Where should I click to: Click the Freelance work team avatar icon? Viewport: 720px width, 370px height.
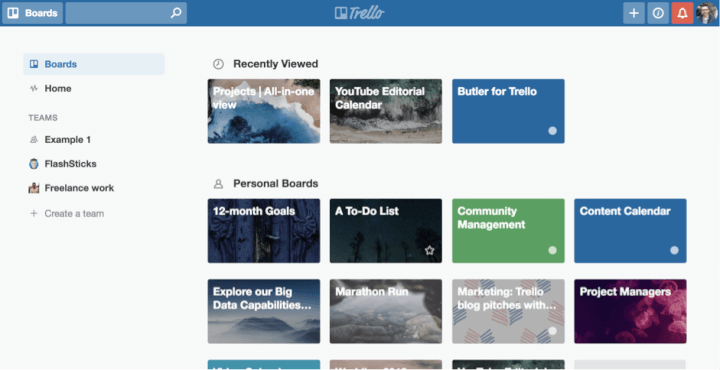click(x=34, y=188)
